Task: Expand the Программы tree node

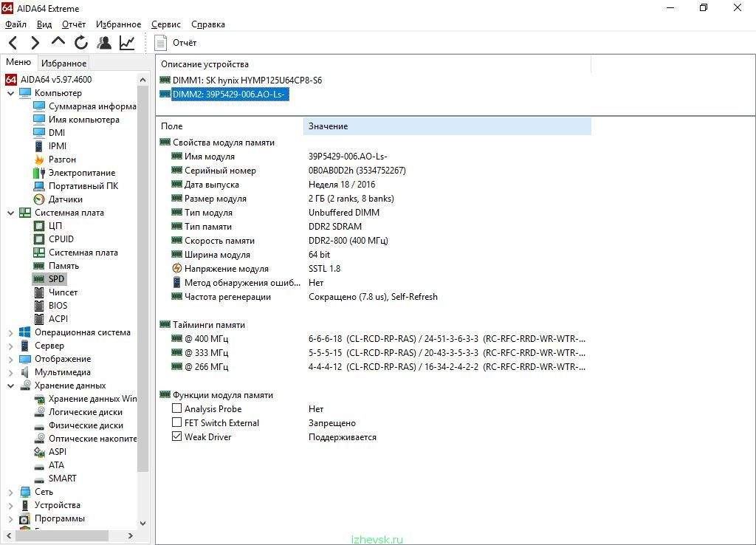Action: pyautogui.click(x=10, y=518)
